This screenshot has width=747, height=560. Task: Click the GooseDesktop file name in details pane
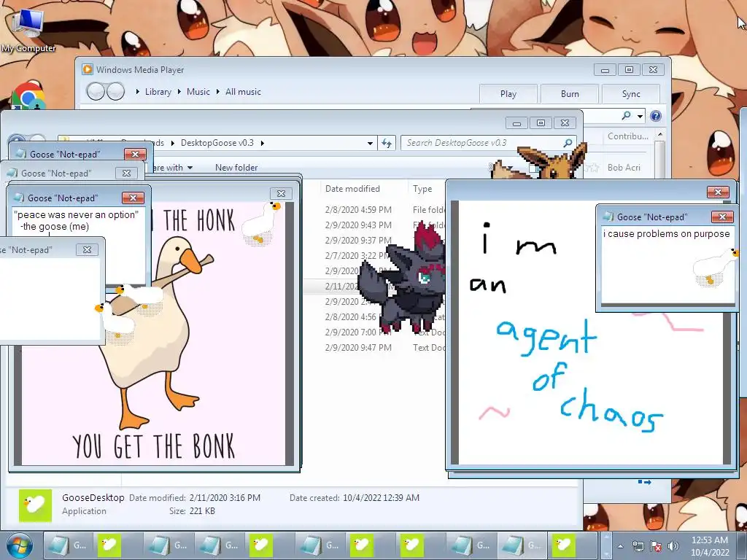[x=93, y=497]
